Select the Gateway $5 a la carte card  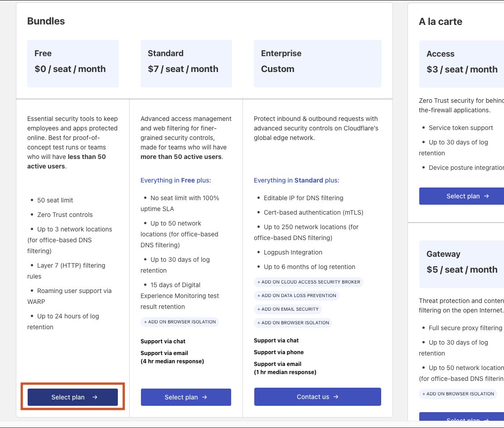(x=461, y=264)
